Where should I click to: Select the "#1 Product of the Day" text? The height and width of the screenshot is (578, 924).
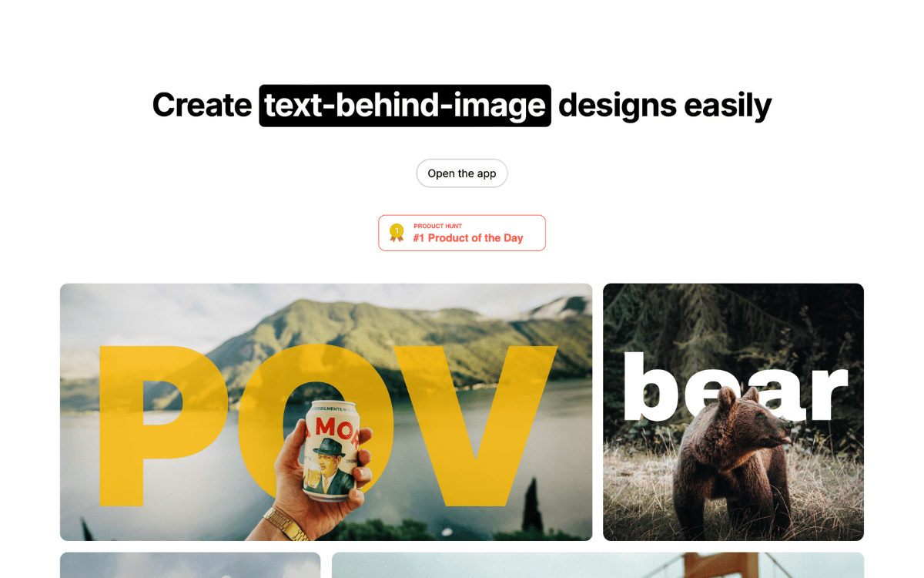(x=468, y=238)
